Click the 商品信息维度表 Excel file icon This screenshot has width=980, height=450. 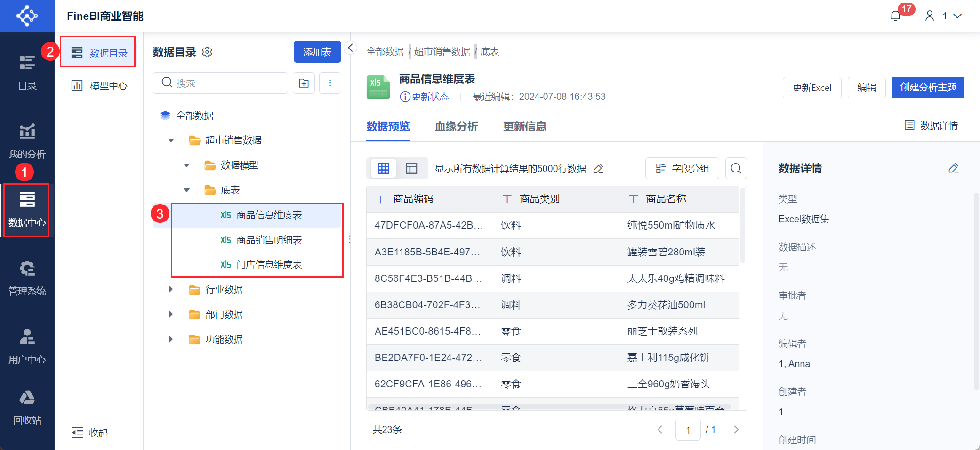(x=378, y=88)
